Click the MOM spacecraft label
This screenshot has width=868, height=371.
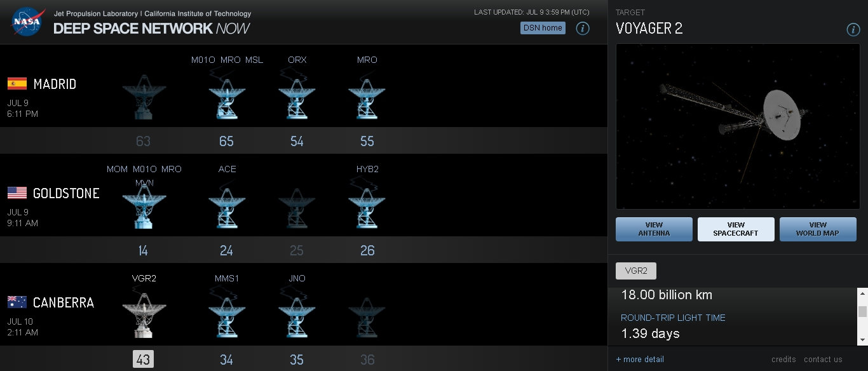pyautogui.click(x=117, y=169)
